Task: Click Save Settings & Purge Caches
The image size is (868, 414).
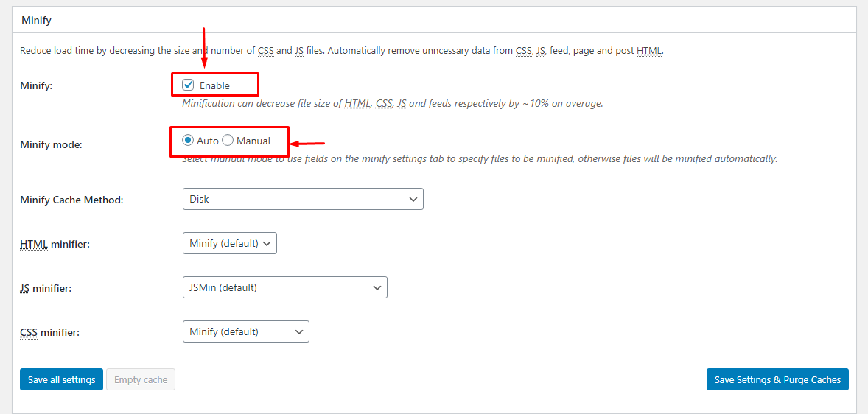Action: pos(777,379)
